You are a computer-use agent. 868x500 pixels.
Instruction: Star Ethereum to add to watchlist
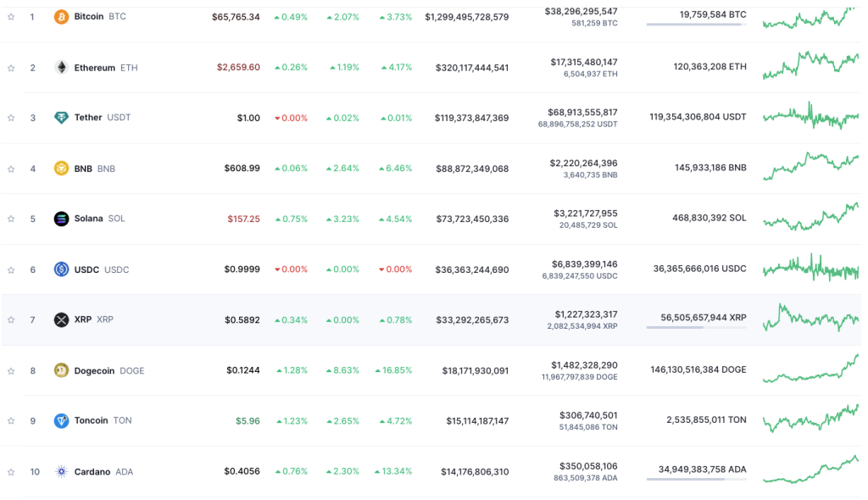11,68
